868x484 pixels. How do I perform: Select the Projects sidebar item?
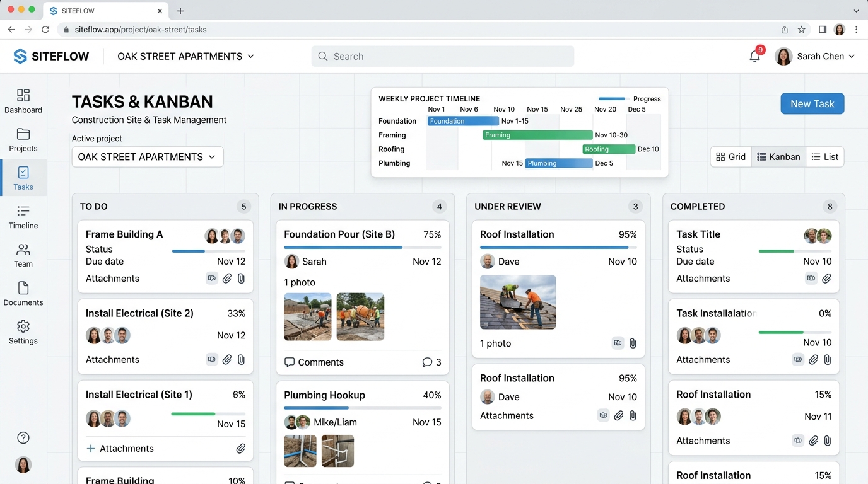click(23, 140)
